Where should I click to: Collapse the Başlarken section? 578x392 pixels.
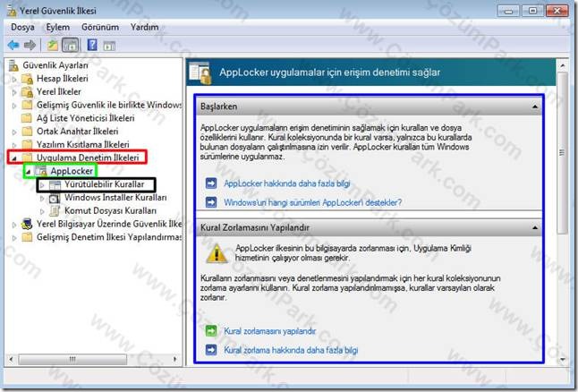(534, 107)
